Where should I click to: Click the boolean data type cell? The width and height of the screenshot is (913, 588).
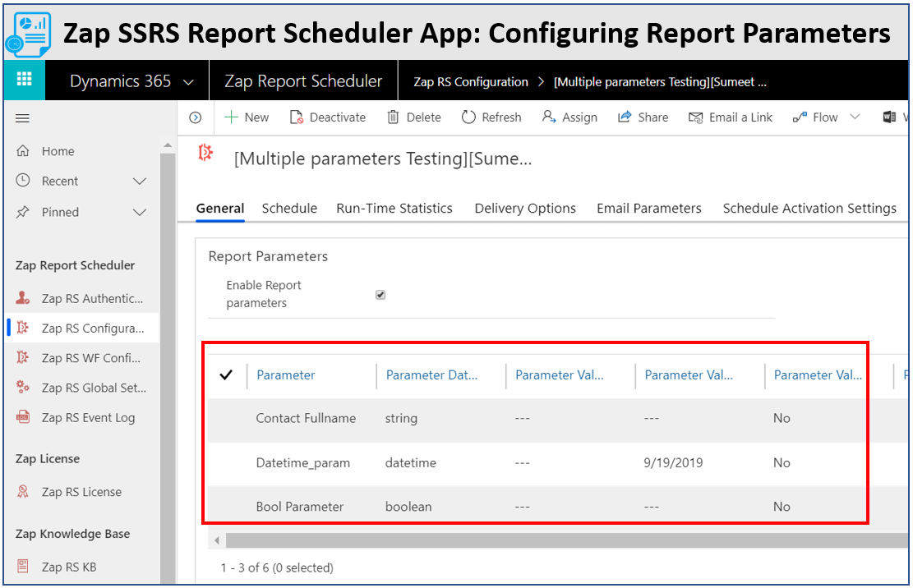(408, 507)
